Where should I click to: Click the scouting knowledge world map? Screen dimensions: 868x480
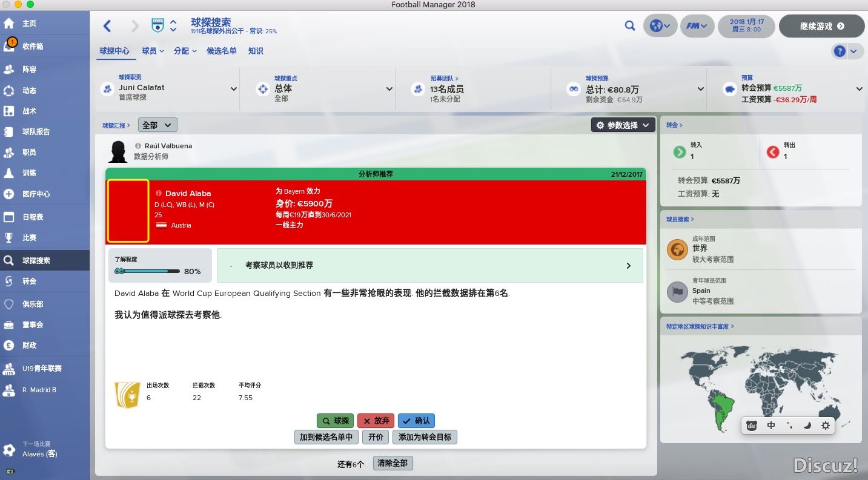761,389
